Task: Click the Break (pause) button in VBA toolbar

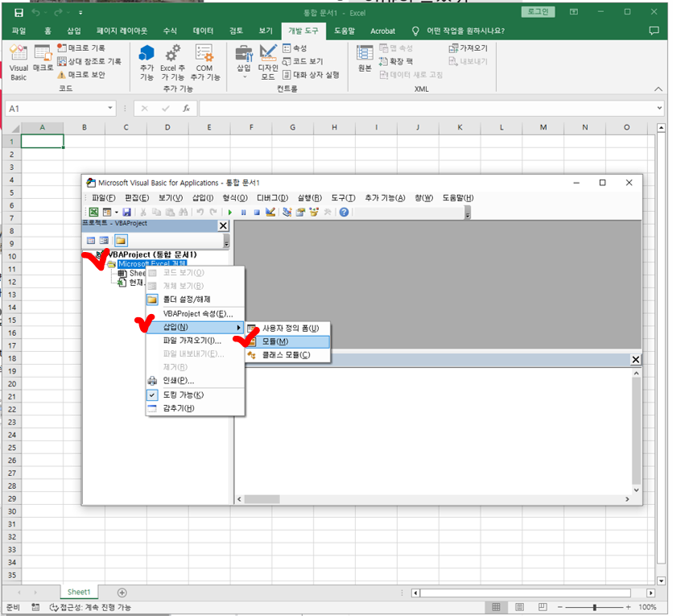Action: (243, 212)
